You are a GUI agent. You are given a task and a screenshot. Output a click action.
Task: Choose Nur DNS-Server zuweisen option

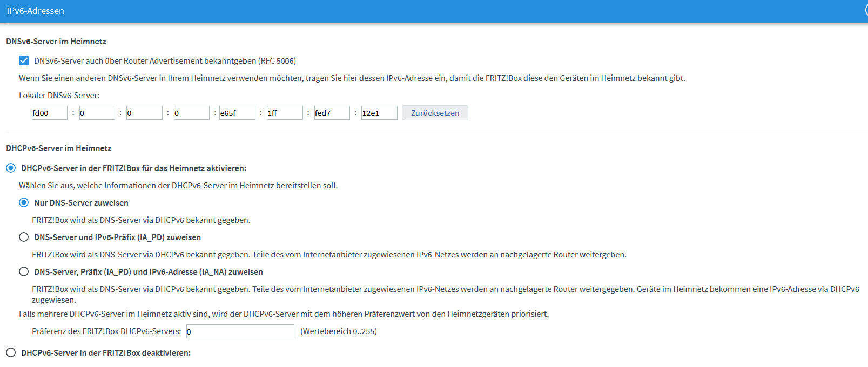(24, 203)
